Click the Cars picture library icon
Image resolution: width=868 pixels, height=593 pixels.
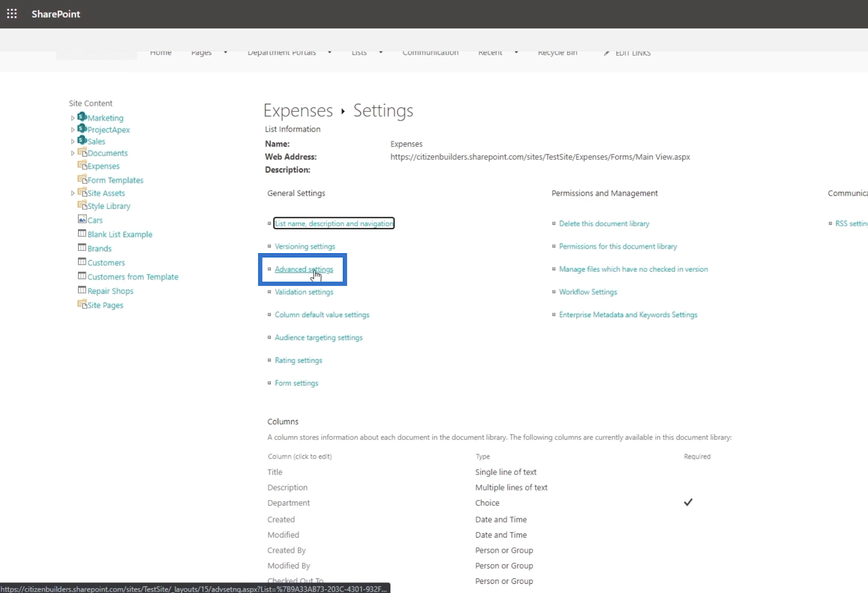(x=82, y=219)
